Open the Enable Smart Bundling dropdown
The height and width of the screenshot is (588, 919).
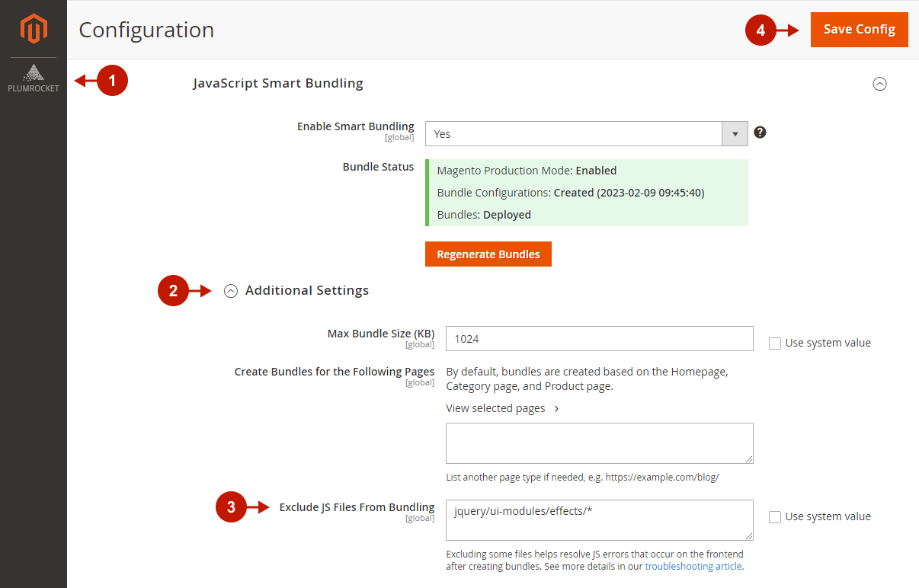coord(586,134)
